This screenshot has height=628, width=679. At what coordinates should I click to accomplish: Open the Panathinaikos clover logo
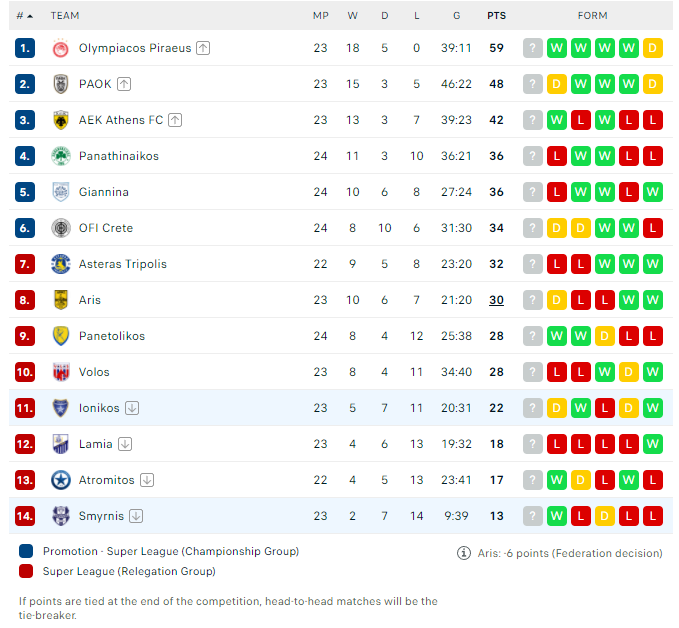[61, 156]
